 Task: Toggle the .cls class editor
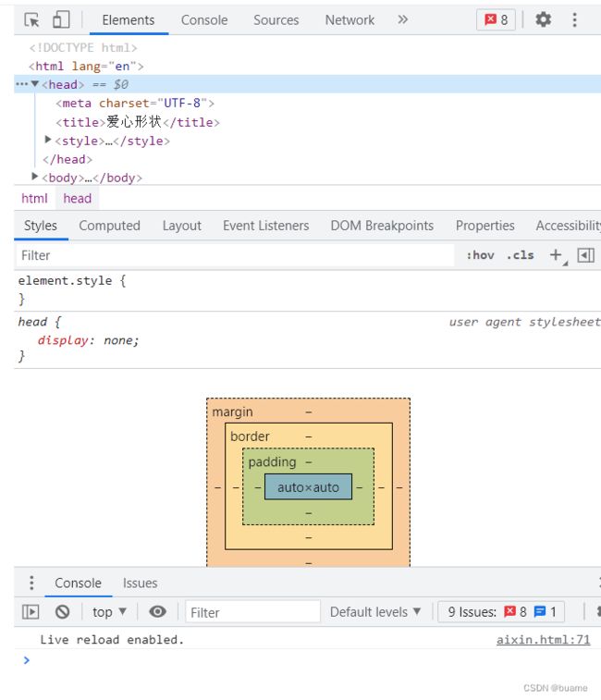pos(521,255)
